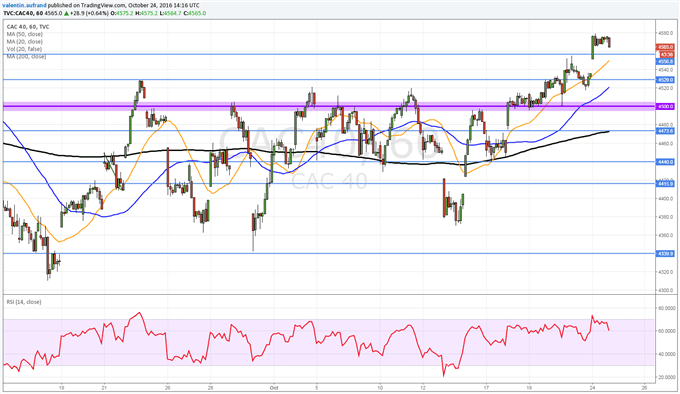
Task: Click the '12' date on the time axis
Action: 422,387
